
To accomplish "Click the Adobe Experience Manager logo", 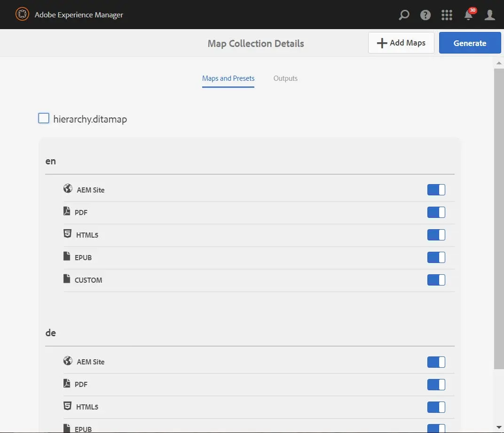I will (22, 15).
